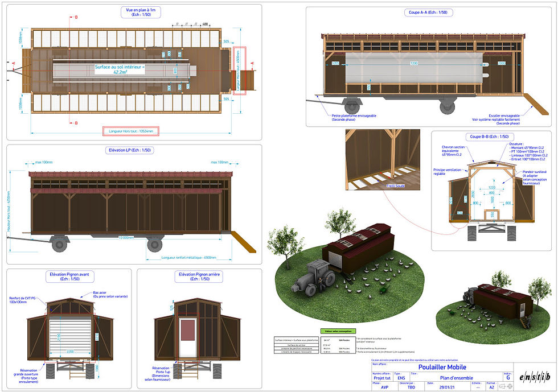Click the enstib logo

pos(535,377)
